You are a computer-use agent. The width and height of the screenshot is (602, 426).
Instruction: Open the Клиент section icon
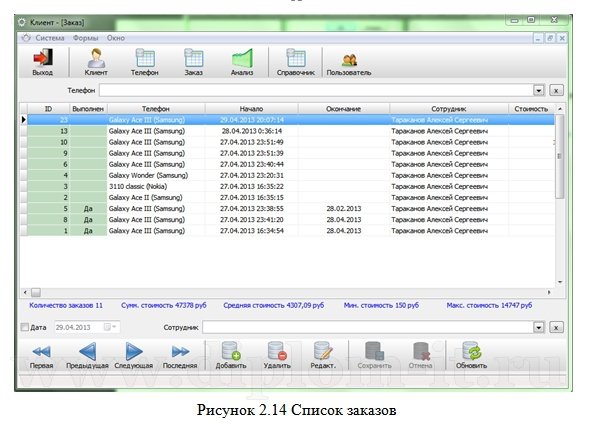click(x=96, y=60)
